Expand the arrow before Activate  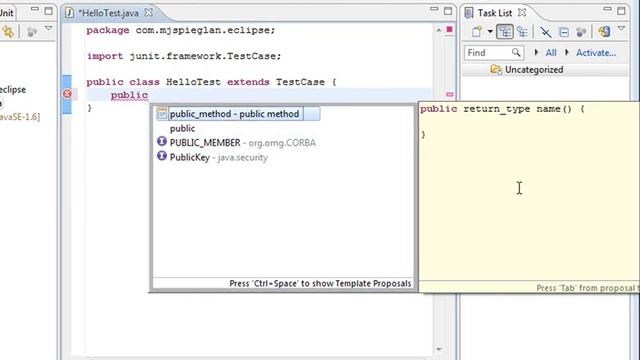coord(567,53)
